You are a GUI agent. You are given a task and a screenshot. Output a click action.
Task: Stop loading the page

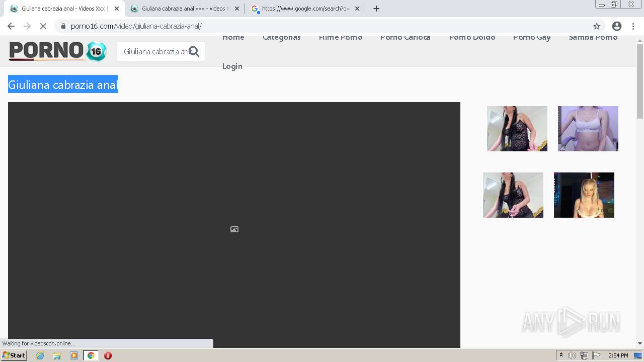coord(43,26)
